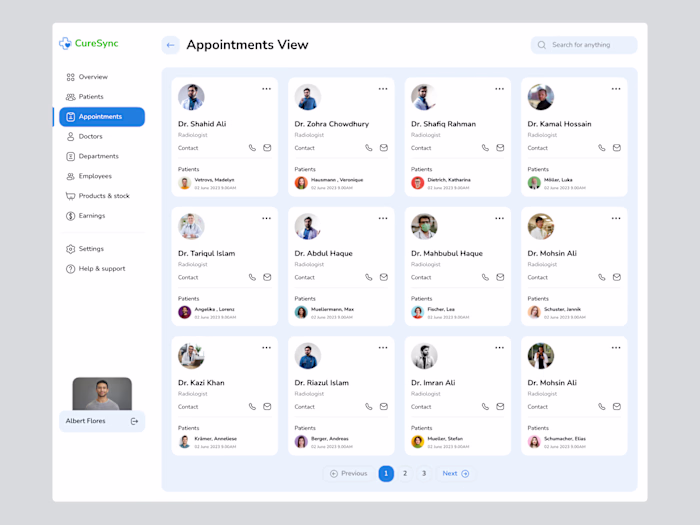This screenshot has height=525, width=700.
Task: Jump to page 3 in the pagination
Action: tap(424, 474)
